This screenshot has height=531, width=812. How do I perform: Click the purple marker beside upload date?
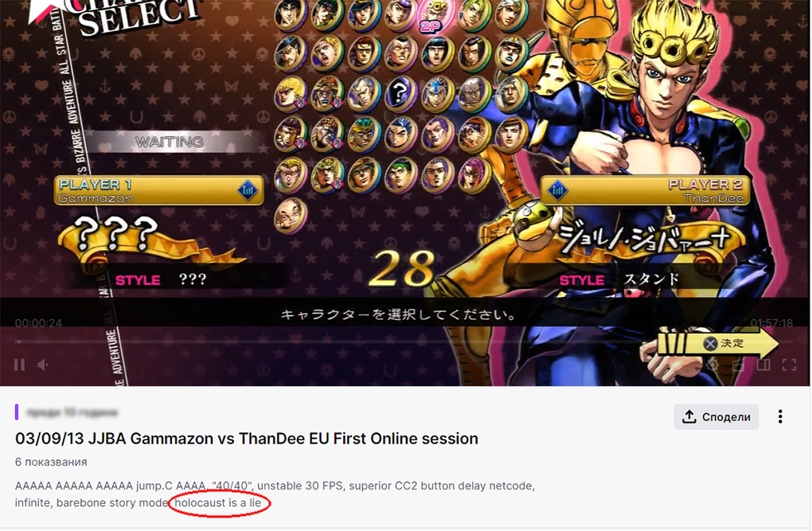click(x=17, y=412)
